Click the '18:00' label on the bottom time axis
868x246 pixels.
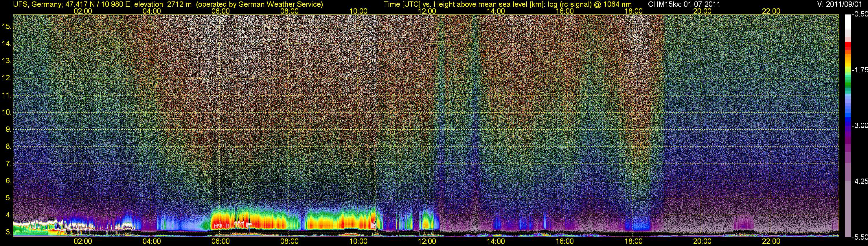coord(633,241)
